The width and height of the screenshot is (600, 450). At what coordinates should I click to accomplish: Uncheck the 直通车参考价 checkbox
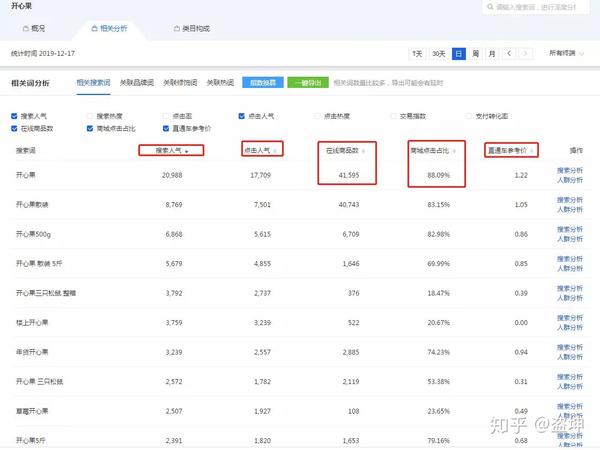coord(166,129)
